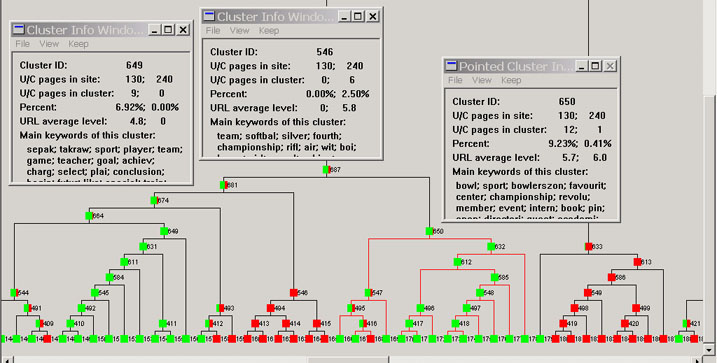717x363 pixels.
Task: Click system icon of cluster 649 window
Action: pyautogui.click(x=19, y=30)
